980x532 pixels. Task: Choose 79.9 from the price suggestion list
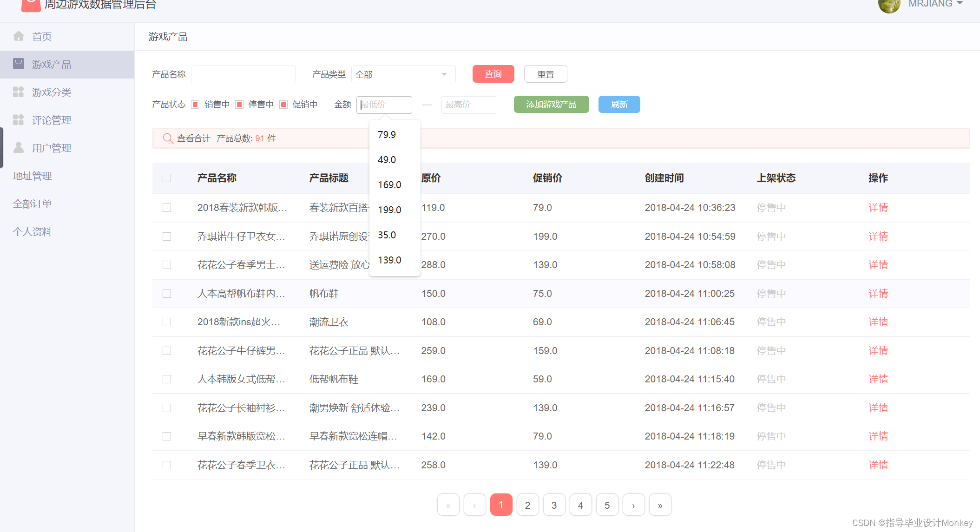[395, 135]
